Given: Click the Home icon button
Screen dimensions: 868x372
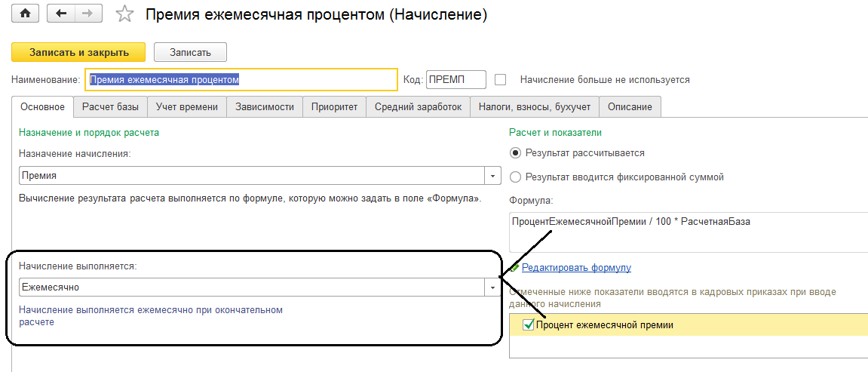Looking at the screenshot, I should (x=26, y=14).
